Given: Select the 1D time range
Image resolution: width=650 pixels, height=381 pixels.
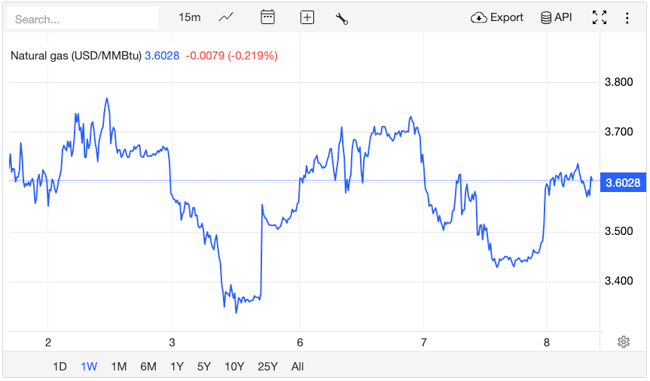Looking at the screenshot, I should (x=60, y=366).
